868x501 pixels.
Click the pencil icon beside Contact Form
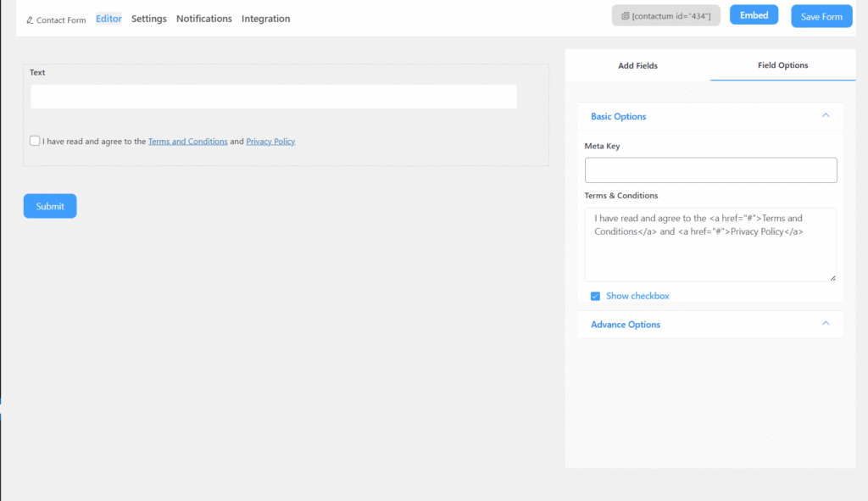[x=30, y=19]
